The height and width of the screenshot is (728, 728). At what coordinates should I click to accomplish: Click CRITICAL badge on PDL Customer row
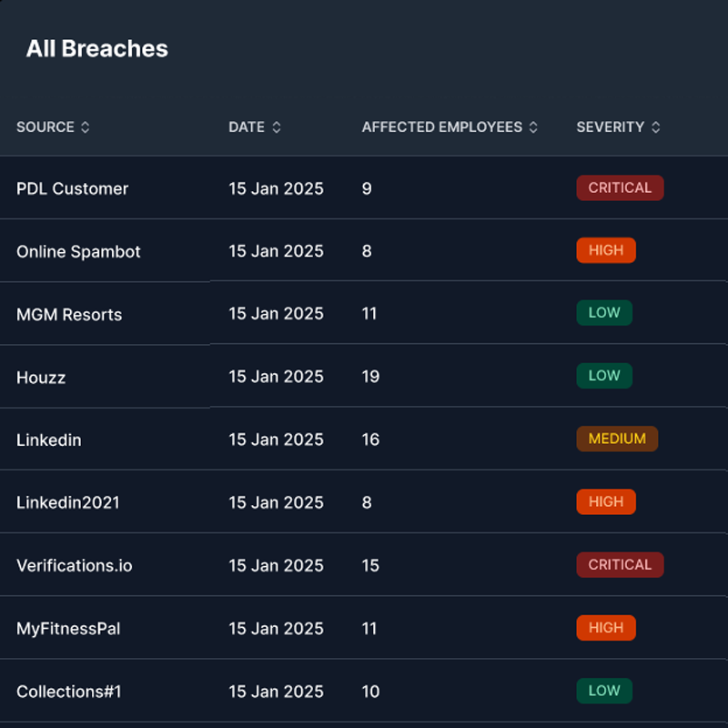click(620, 187)
